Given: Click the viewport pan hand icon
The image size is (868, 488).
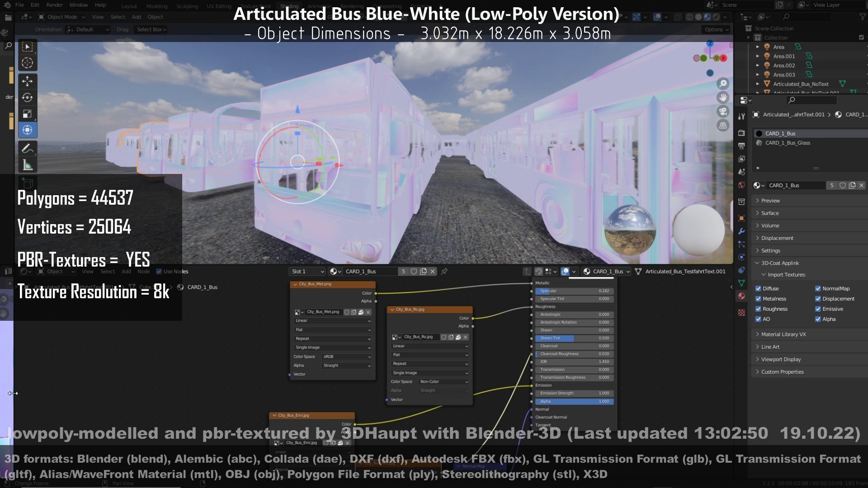Looking at the screenshot, I should point(723,98).
